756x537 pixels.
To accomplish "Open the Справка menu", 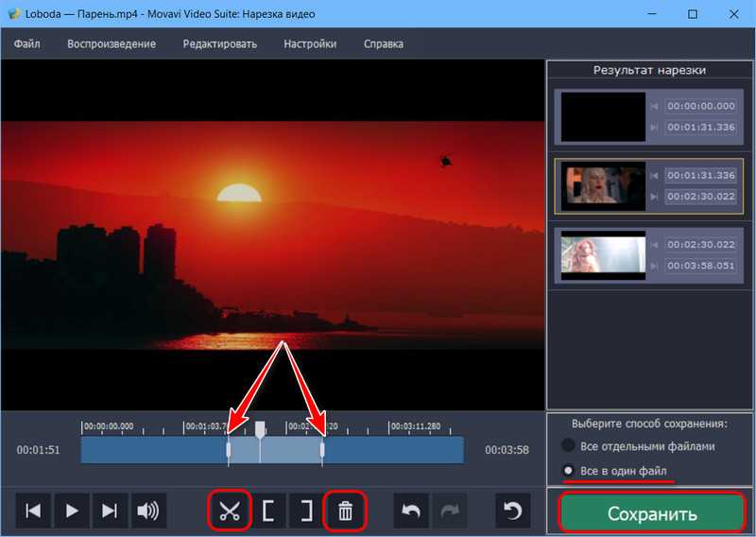I will pyautogui.click(x=384, y=43).
